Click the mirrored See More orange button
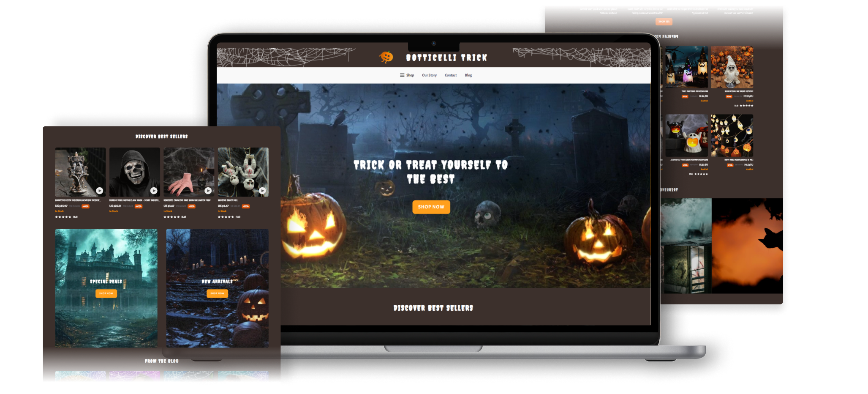Image resolution: width=868 pixels, height=394 pixels. click(x=664, y=22)
